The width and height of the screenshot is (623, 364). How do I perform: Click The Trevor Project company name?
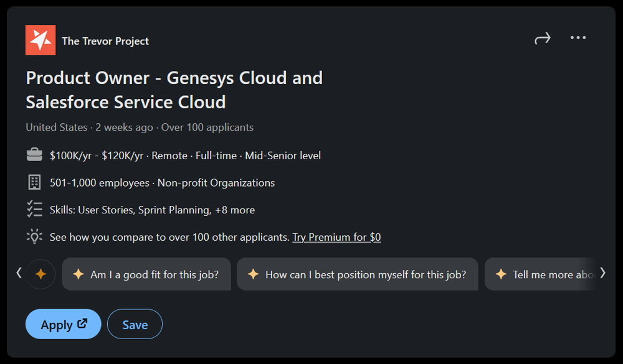105,41
